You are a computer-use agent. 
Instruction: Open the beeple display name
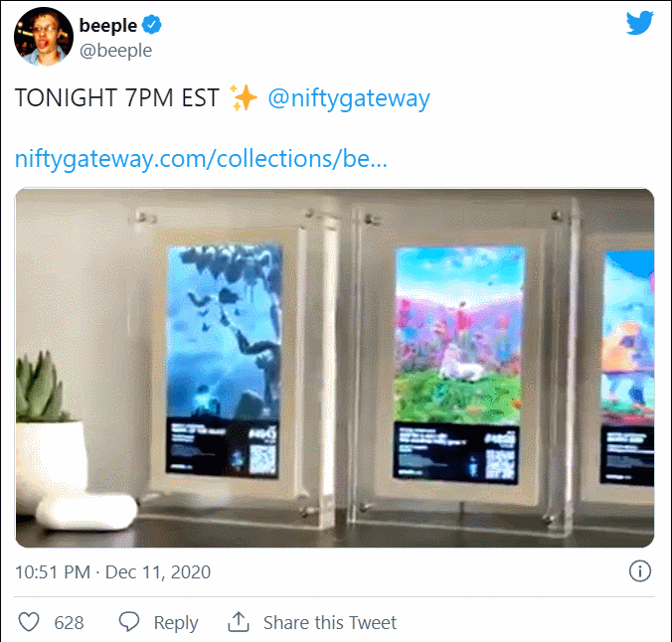coord(108,25)
